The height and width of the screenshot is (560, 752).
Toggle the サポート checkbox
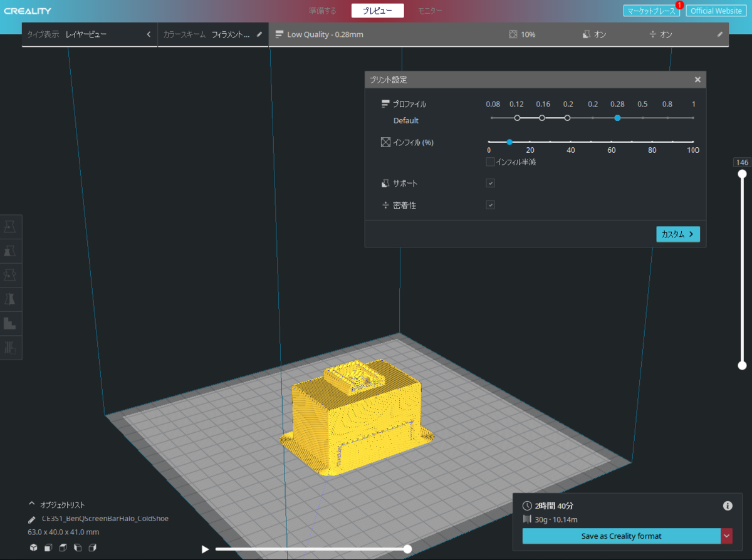(491, 184)
